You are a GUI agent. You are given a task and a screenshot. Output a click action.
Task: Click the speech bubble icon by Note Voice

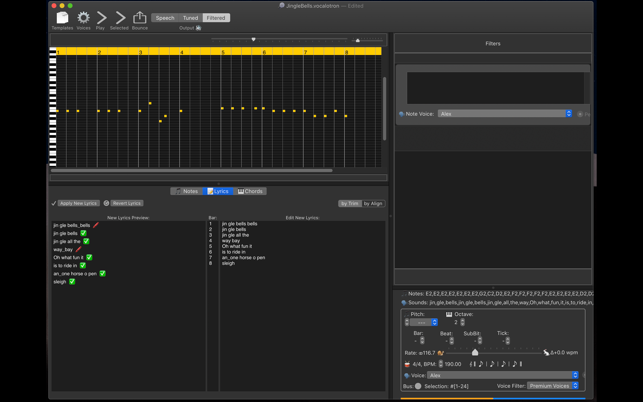(x=401, y=114)
